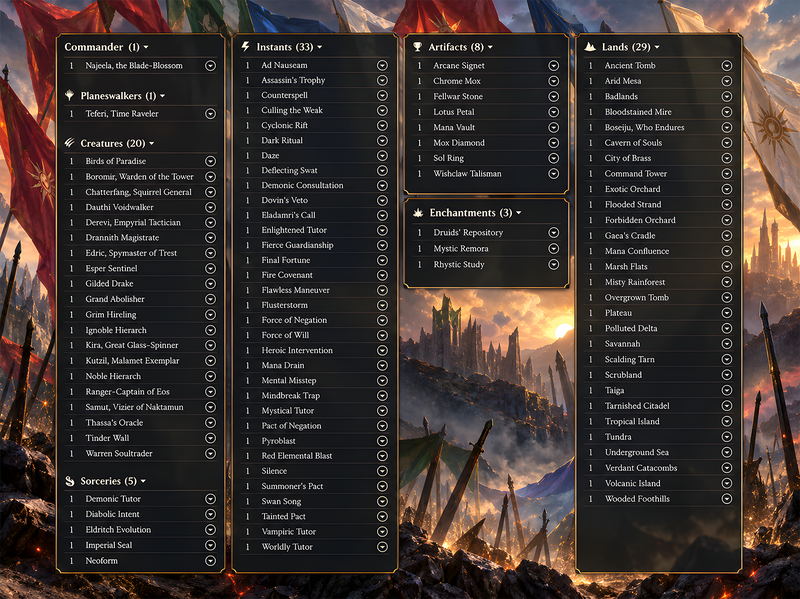Open options circle for Najeela, the Blade-Blossom
This screenshot has width=800, height=599.
pyautogui.click(x=210, y=66)
